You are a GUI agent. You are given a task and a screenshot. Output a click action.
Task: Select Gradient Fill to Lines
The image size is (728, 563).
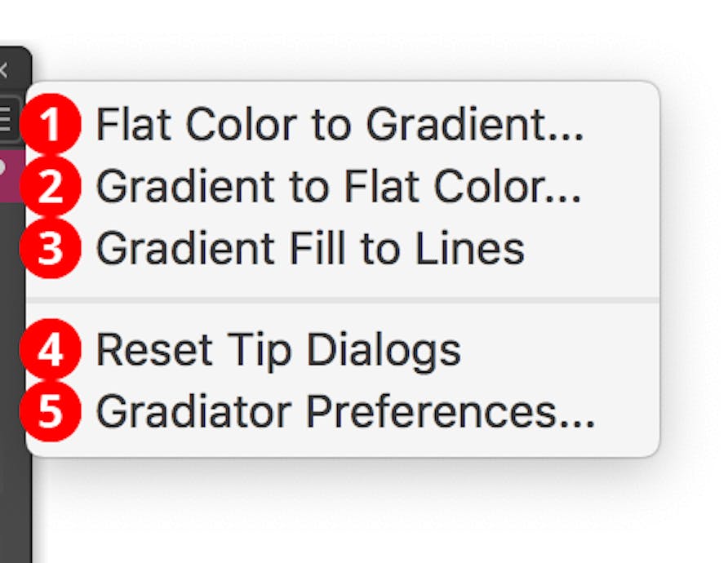pos(310,248)
